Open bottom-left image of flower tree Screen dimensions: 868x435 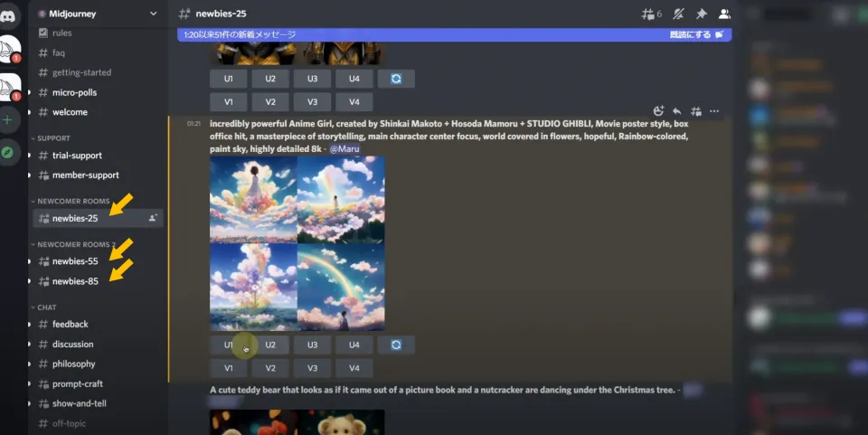[253, 288]
